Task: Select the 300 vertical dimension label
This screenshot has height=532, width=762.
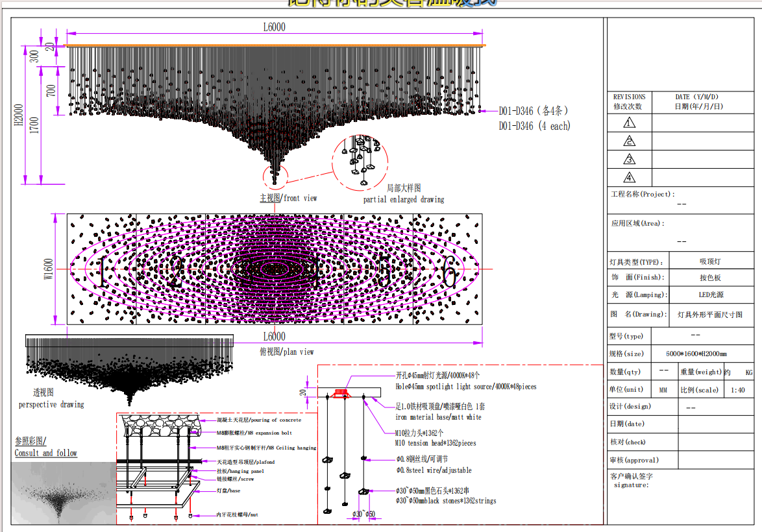Action: point(34,56)
